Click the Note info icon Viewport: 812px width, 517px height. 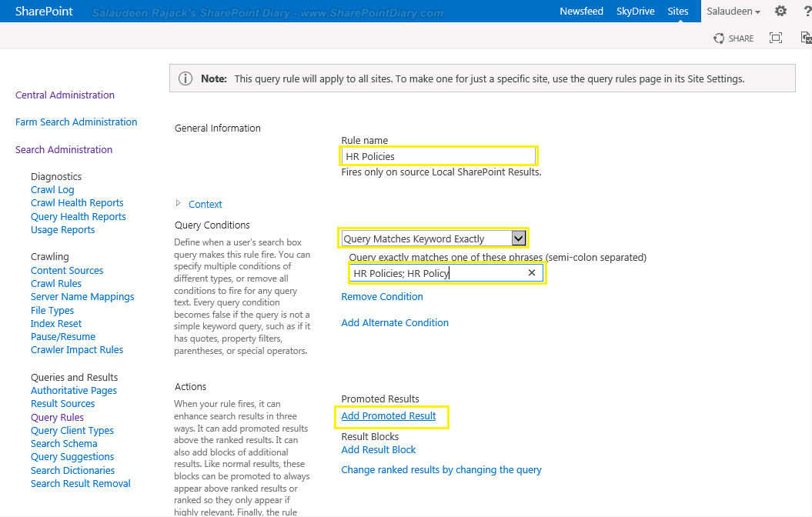185,78
